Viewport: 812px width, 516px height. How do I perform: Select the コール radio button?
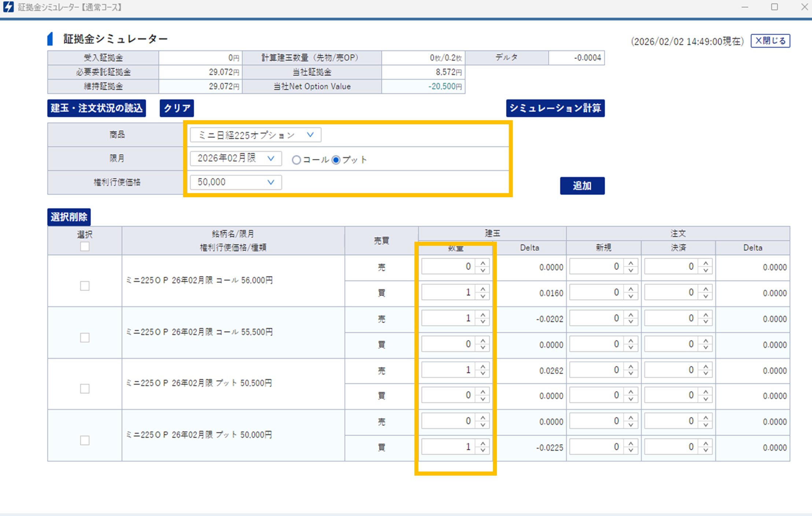coord(296,160)
